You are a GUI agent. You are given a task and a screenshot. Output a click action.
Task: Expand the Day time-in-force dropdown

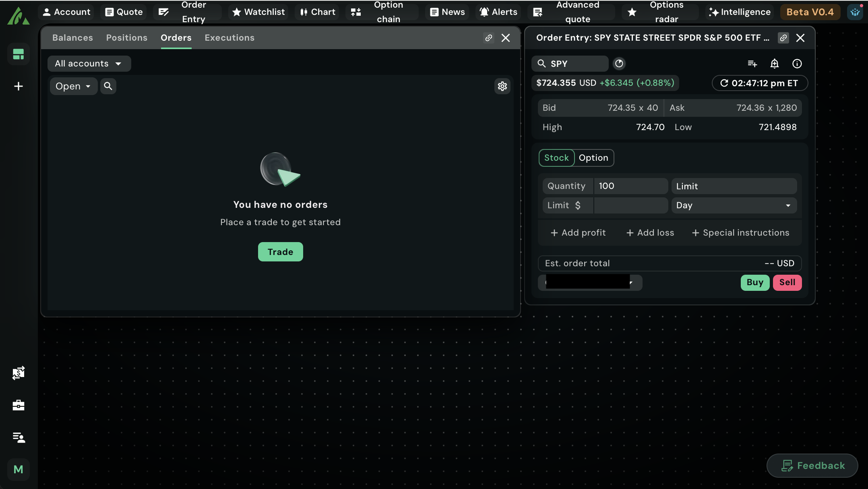point(734,205)
